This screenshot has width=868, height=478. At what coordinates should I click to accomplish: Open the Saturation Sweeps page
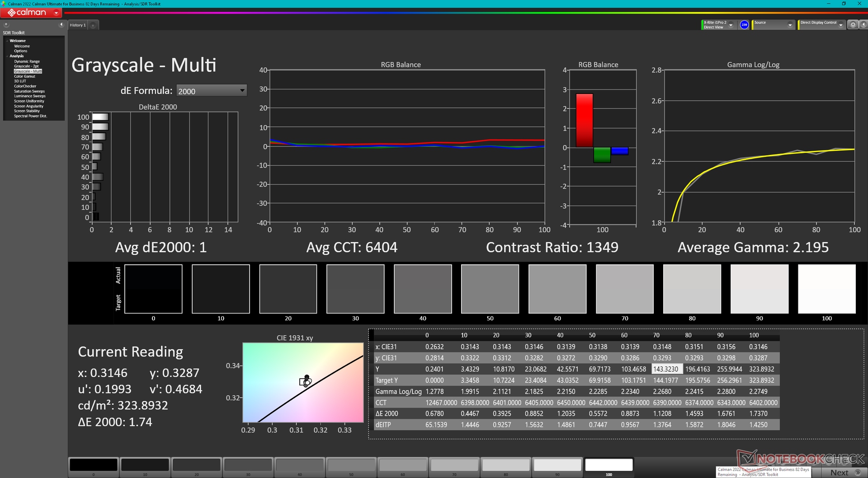point(29,91)
